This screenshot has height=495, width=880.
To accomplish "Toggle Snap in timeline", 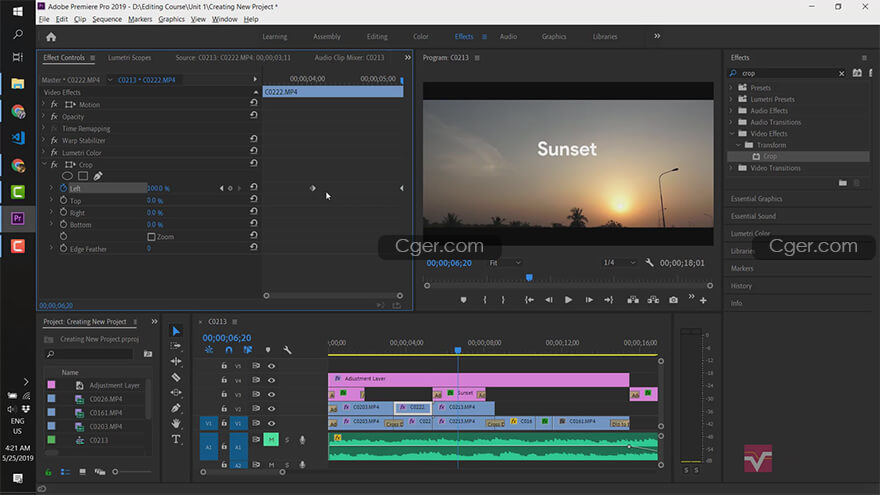I will (228, 350).
